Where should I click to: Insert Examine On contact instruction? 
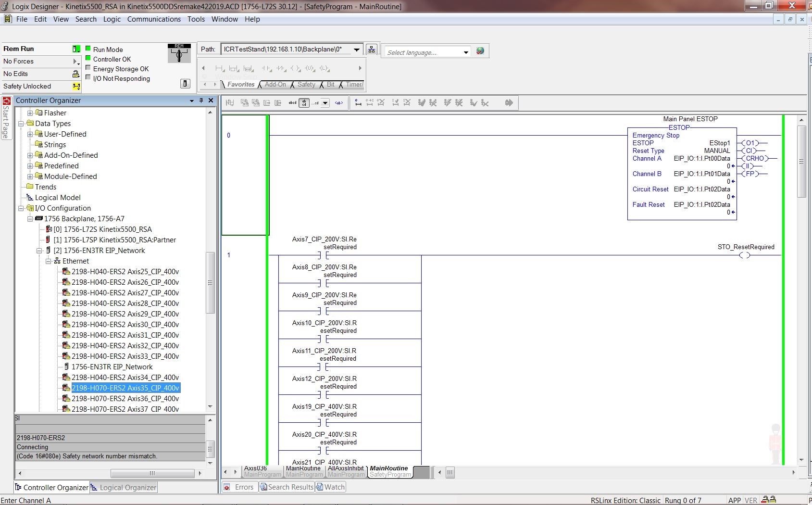point(266,69)
